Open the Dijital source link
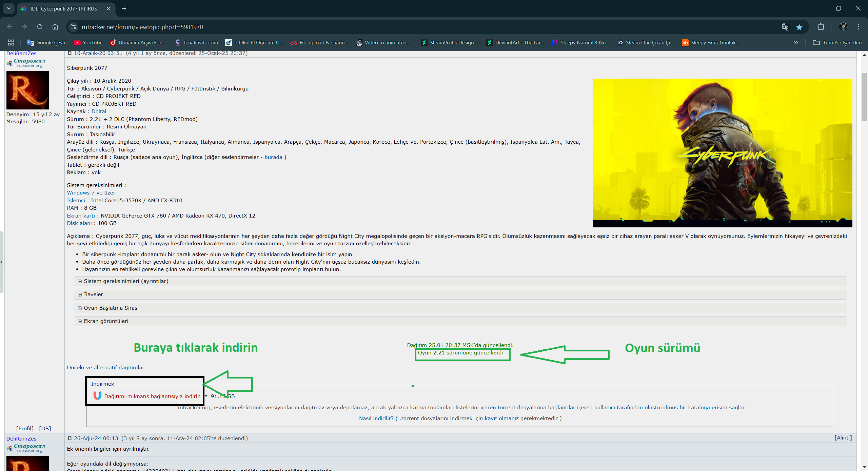868x471 pixels. pyautogui.click(x=99, y=111)
